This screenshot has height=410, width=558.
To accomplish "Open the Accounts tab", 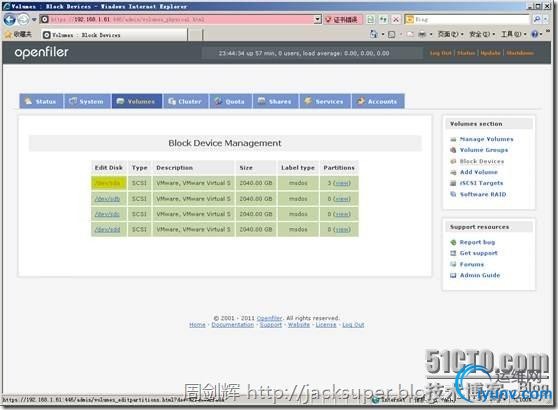I will pos(378,101).
